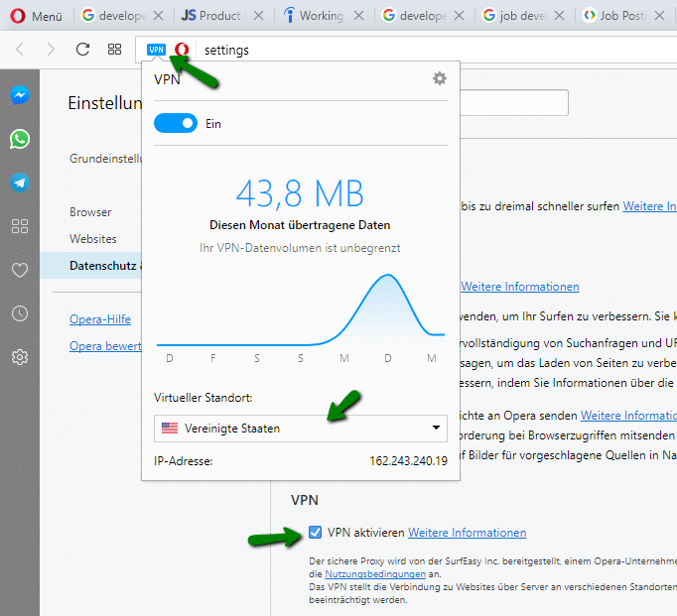Open Weitere In… link after 'schneller surfen'
This screenshot has height=616, width=677.
point(649,206)
